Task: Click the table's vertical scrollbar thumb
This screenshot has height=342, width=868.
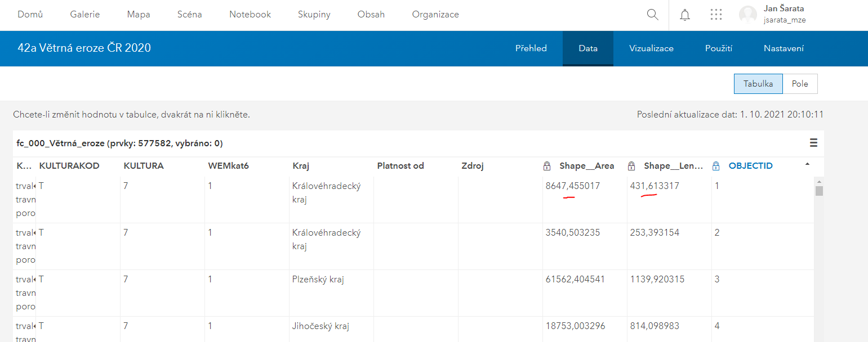Action: pos(819,190)
